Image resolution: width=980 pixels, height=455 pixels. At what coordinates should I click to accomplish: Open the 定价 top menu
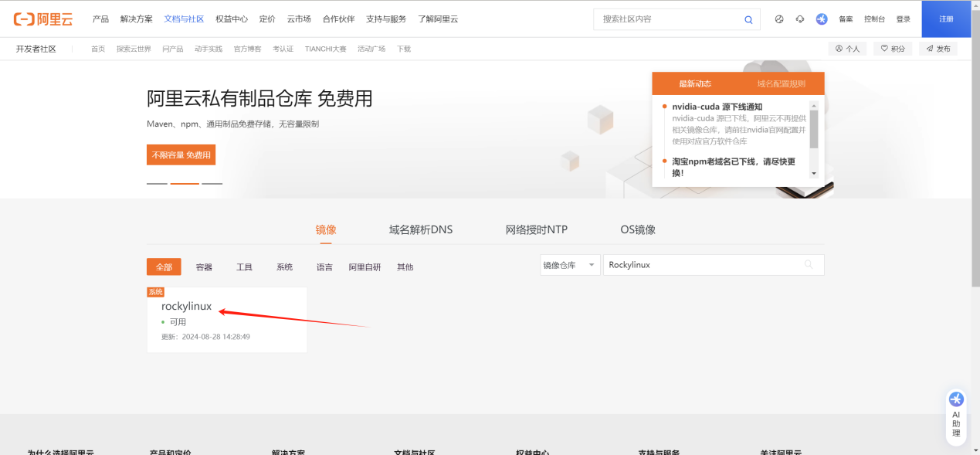point(267,19)
